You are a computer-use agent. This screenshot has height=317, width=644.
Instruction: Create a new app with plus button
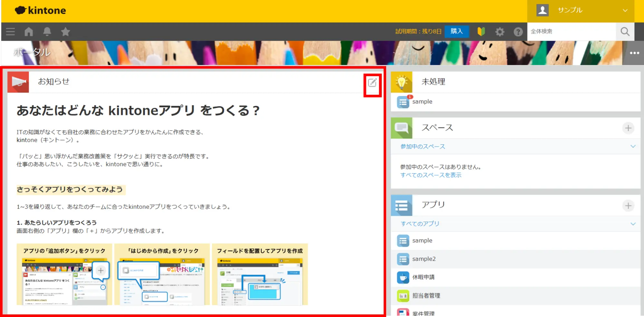click(628, 205)
